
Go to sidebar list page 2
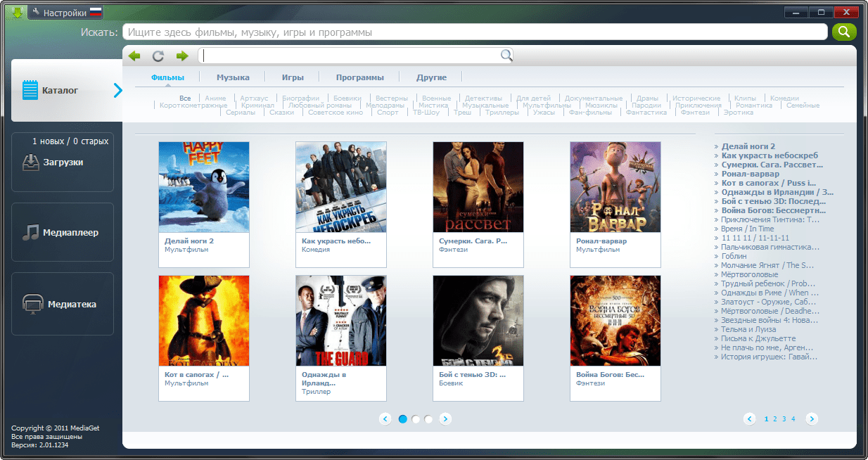pyautogui.click(x=775, y=419)
